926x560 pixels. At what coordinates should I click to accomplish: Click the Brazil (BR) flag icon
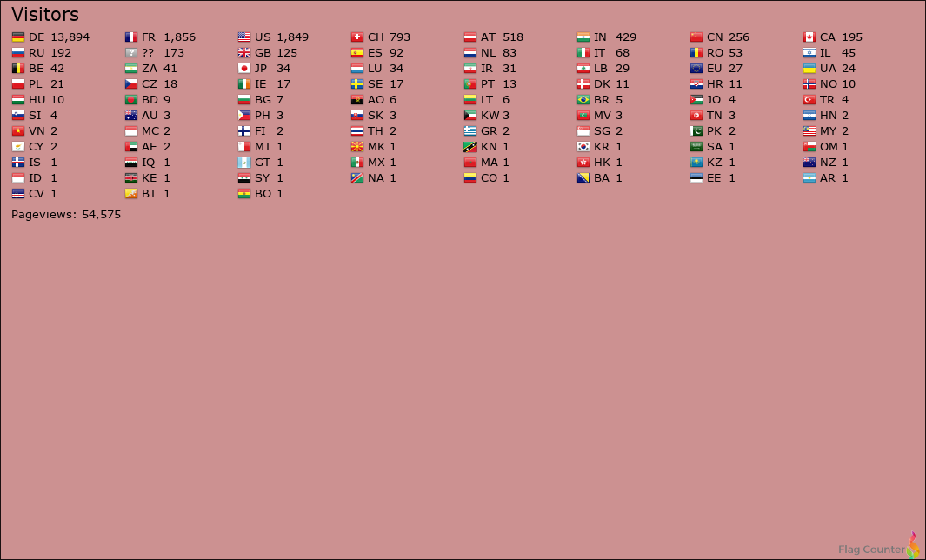[583, 100]
